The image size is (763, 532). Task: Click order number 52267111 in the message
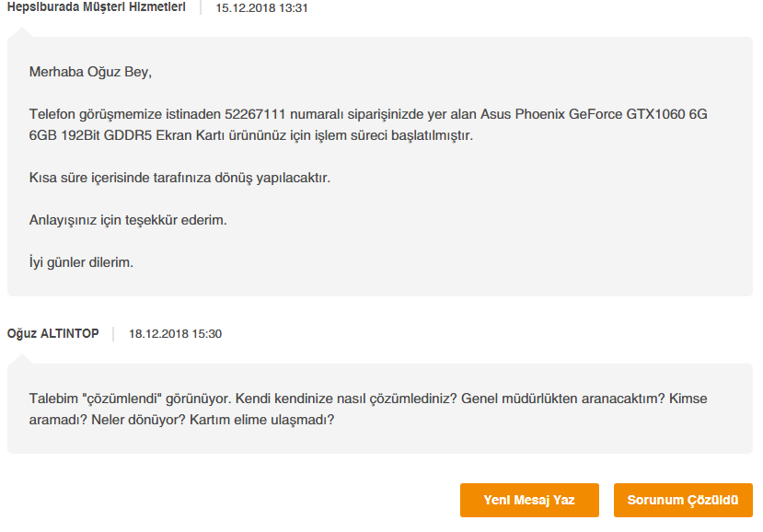255,114
